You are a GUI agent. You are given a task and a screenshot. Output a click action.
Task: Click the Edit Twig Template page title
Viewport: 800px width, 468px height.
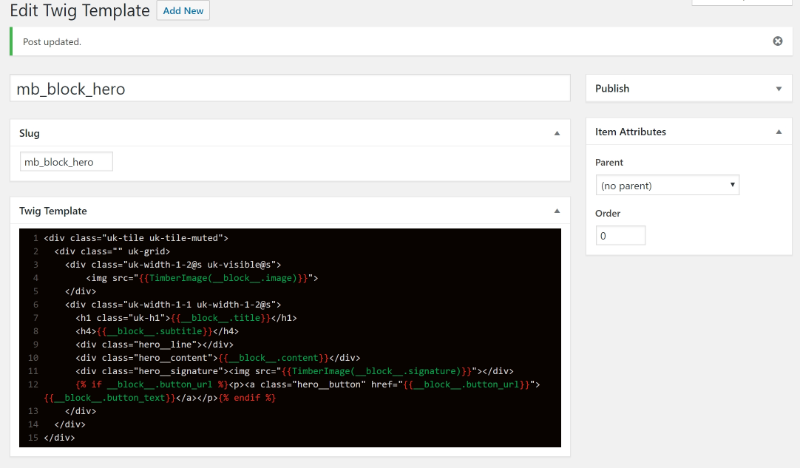[x=80, y=11]
